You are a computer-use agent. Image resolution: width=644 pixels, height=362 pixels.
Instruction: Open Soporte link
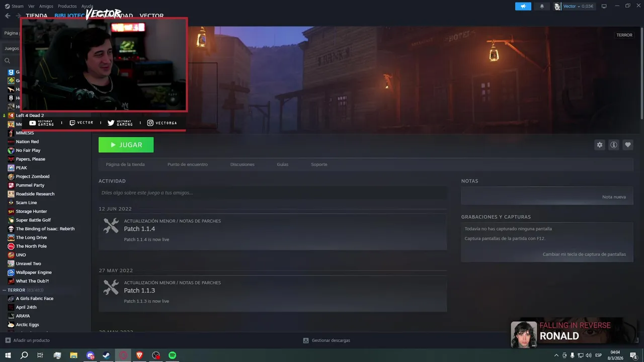[319, 164]
